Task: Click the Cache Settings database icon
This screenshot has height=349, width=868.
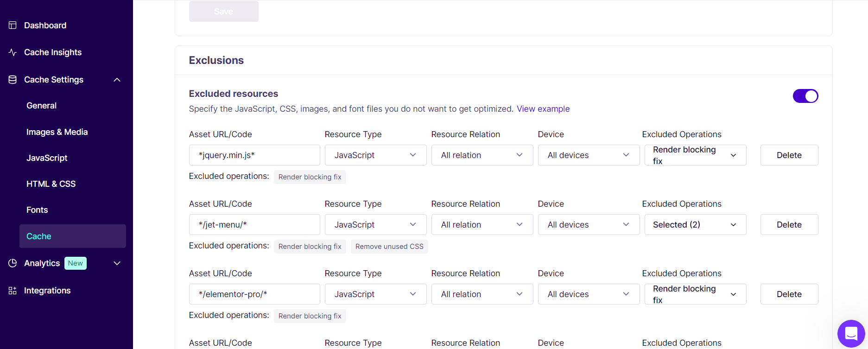Action: (13, 80)
